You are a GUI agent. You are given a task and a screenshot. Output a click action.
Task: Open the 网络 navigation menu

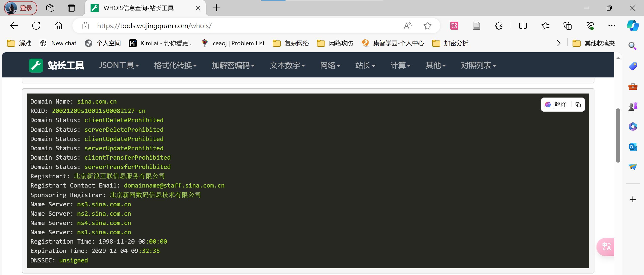click(x=330, y=65)
